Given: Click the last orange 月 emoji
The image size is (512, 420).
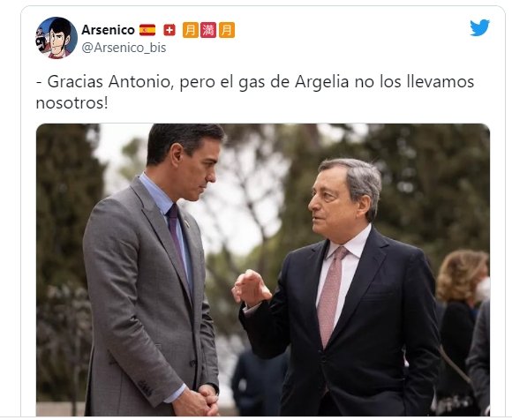Looking at the screenshot, I should click(227, 30).
